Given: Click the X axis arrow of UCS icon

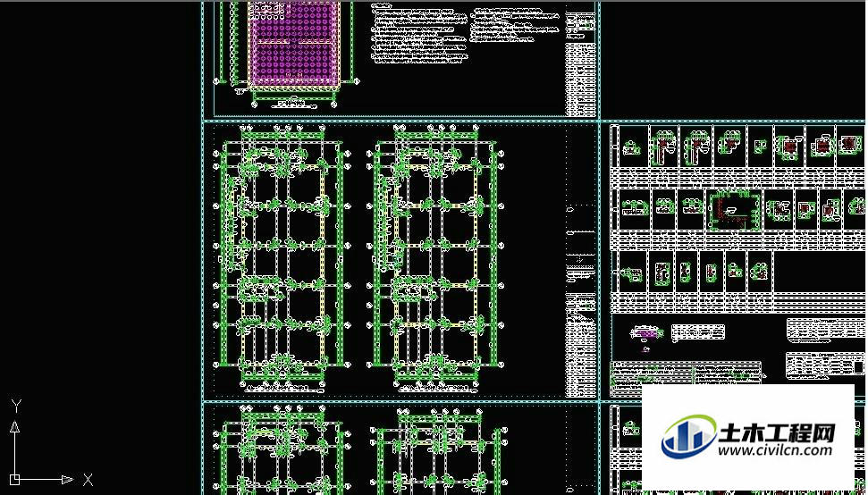Looking at the screenshot, I should [68, 479].
